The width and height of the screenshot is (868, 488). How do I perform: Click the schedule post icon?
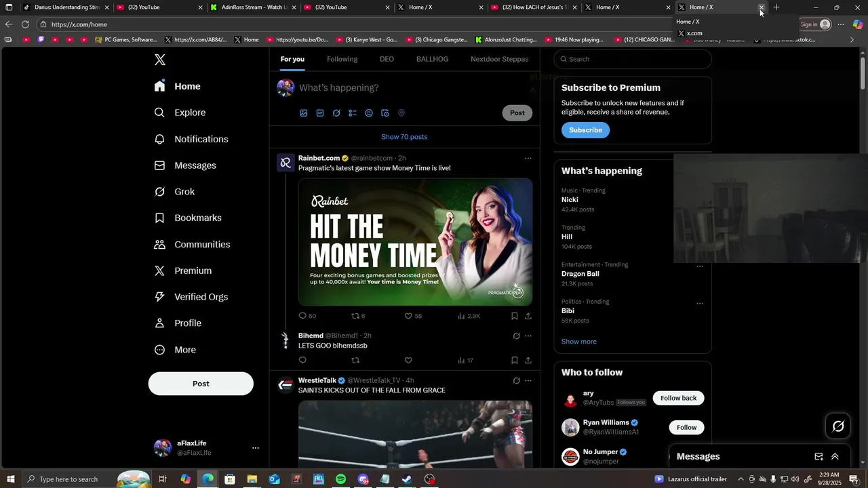pos(385,113)
